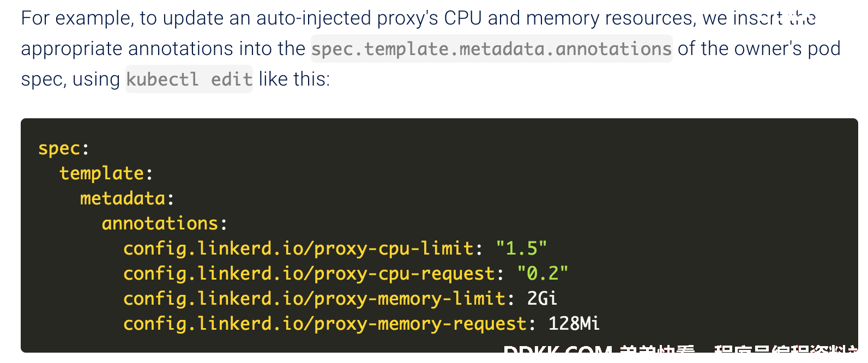Click the 128Mi memory request value
The image size is (868, 363).
(x=574, y=324)
